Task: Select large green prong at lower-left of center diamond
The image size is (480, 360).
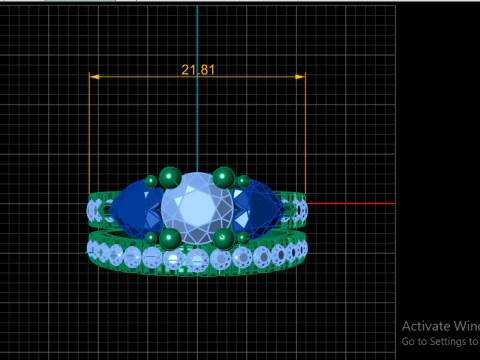Action: (170, 239)
